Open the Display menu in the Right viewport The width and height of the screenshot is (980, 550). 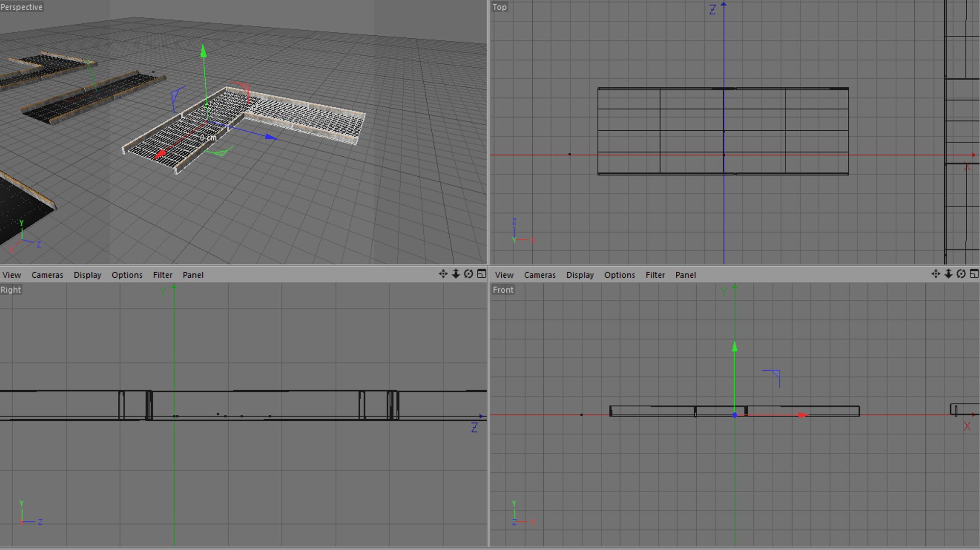coord(87,275)
